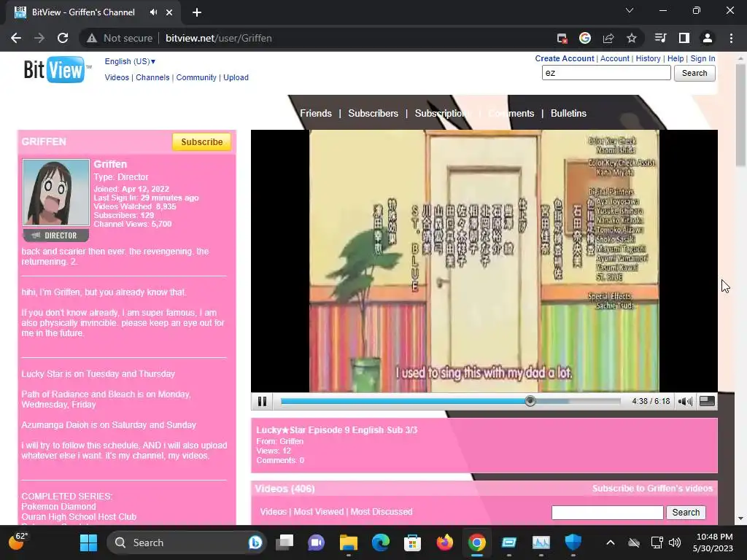Open the Upload link
The height and width of the screenshot is (560, 747).
(x=236, y=77)
